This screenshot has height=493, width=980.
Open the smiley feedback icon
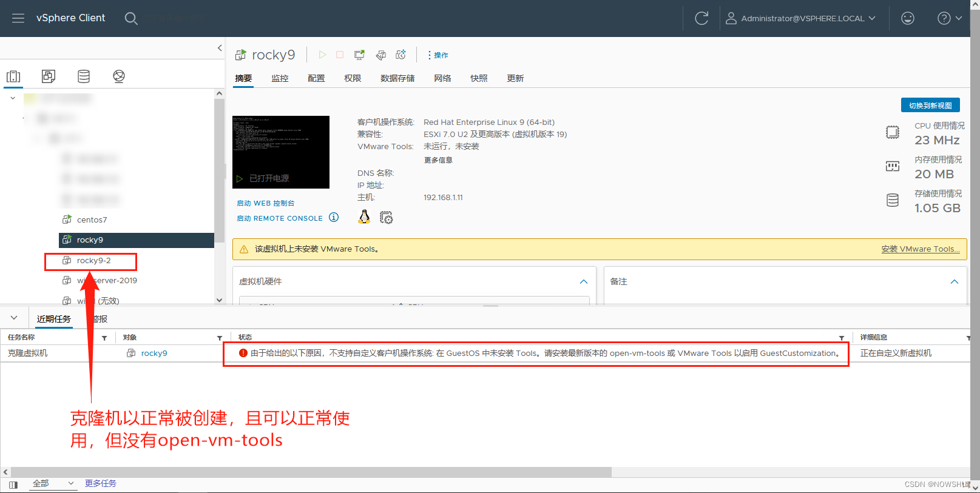coord(908,18)
